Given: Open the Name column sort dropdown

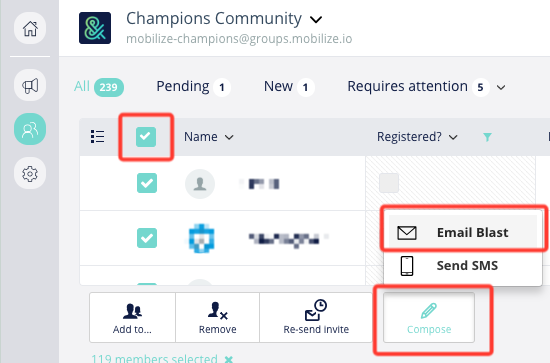Looking at the screenshot, I should [x=229, y=137].
